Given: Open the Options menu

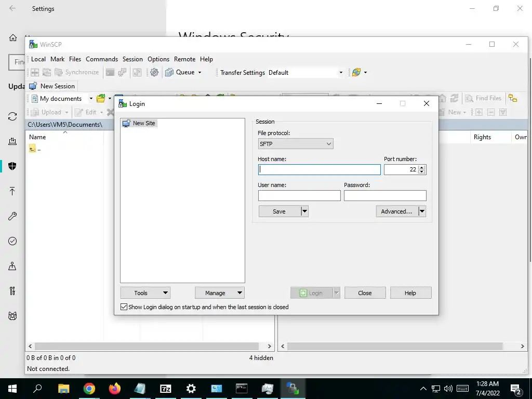Looking at the screenshot, I should click(x=158, y=59).
